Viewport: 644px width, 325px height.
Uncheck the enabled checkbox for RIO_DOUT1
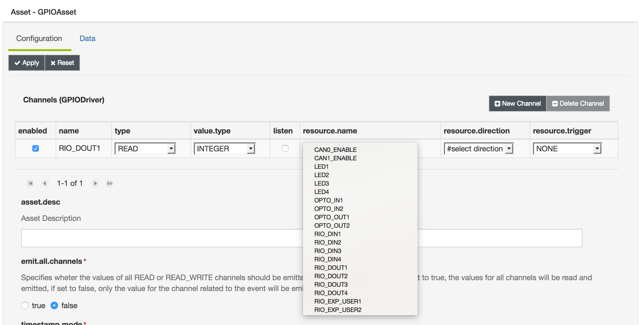(x=36, y=148)
